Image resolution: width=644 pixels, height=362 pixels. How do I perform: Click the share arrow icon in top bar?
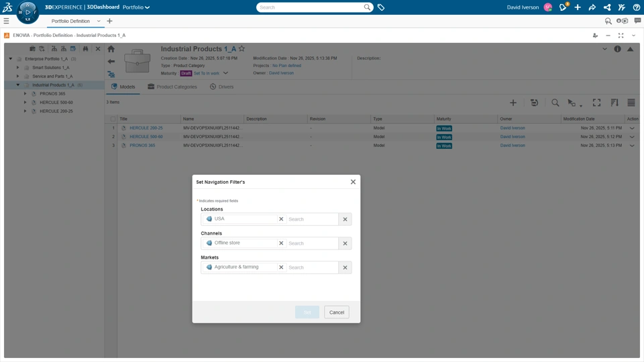pos(592,7)
